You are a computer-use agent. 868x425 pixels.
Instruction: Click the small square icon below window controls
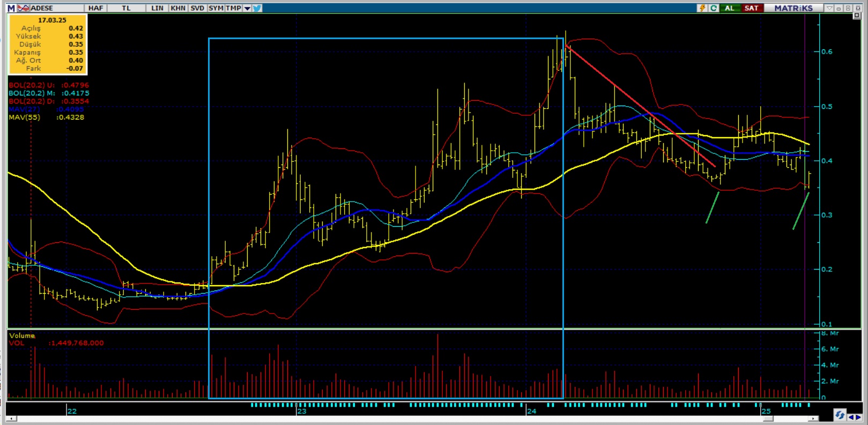coord(856,16)
